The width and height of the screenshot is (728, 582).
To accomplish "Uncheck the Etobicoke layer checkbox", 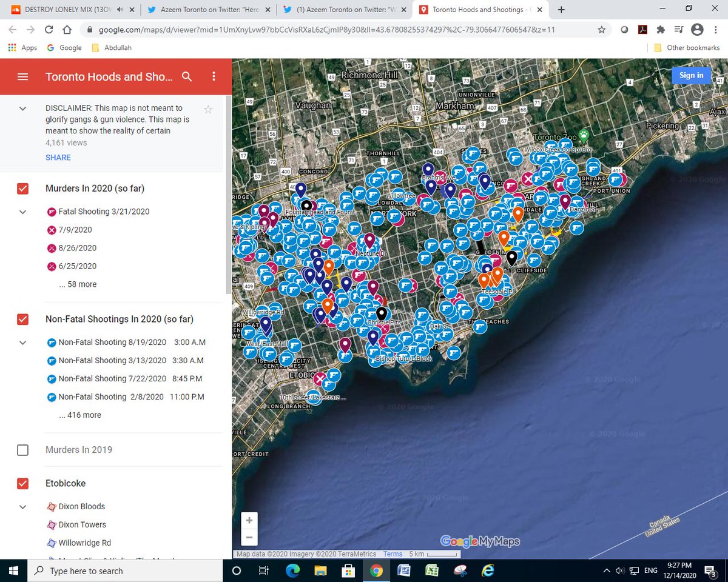I will coord(22,483).
